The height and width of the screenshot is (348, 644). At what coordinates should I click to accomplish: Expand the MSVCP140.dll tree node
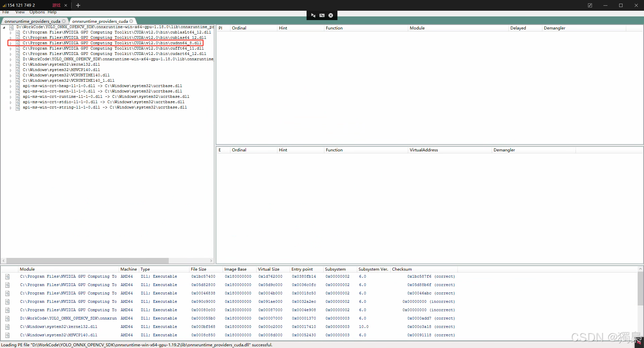pyautogui.click(x=11, y=70)
